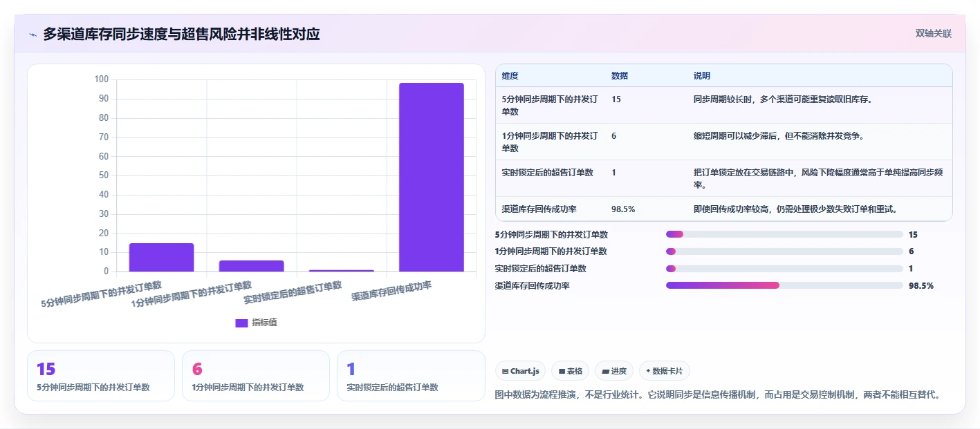980x429 pixels.
Task: Click the tall bar for 渠道库存回传成功率
Action: (x=432, y=178)
